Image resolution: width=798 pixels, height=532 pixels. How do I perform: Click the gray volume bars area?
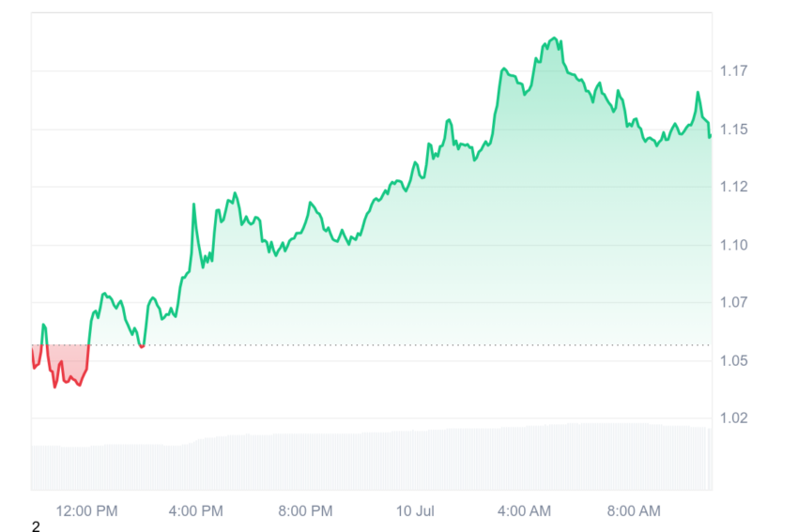tap(372, 458)
